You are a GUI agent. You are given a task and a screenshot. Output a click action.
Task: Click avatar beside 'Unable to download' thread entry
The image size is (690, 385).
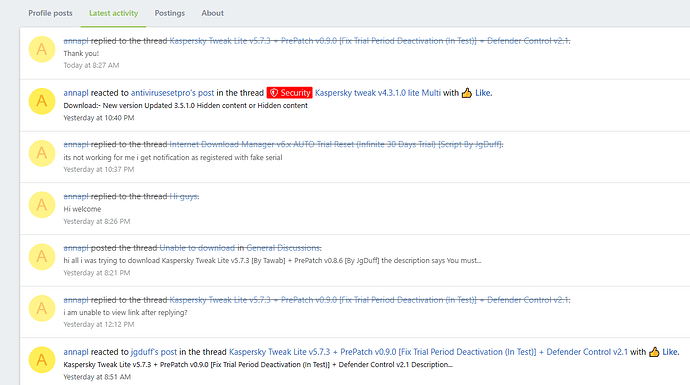42,257
